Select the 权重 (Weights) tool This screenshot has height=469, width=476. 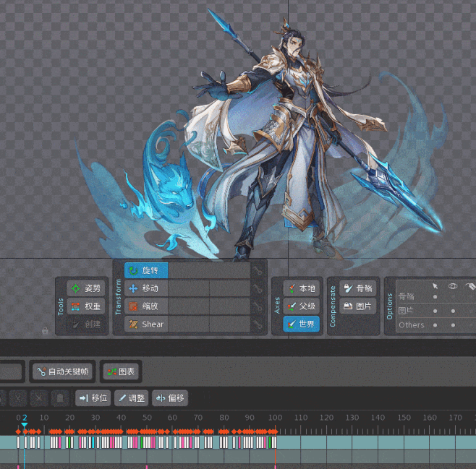(x=86, y=306)
